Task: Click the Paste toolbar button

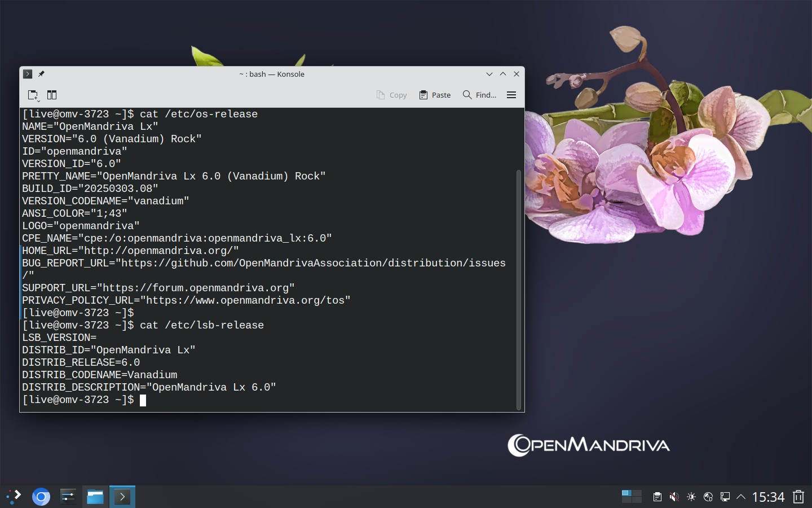Action: tap(435, 95)
